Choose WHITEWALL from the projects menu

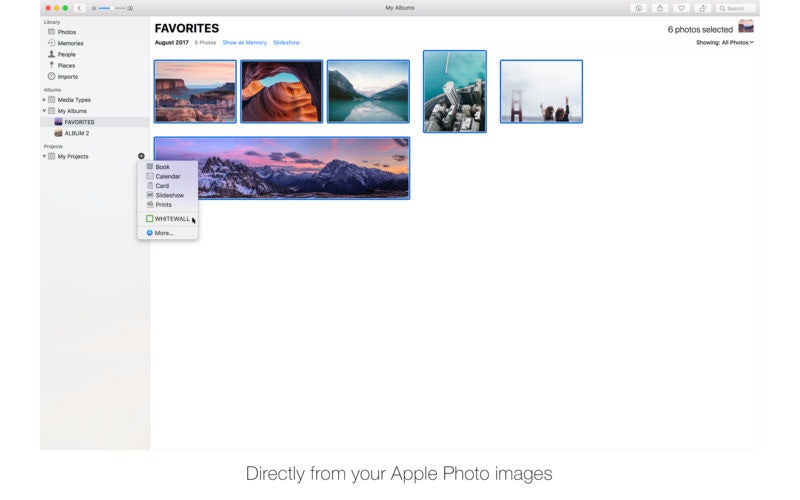[x=167, y=219]
